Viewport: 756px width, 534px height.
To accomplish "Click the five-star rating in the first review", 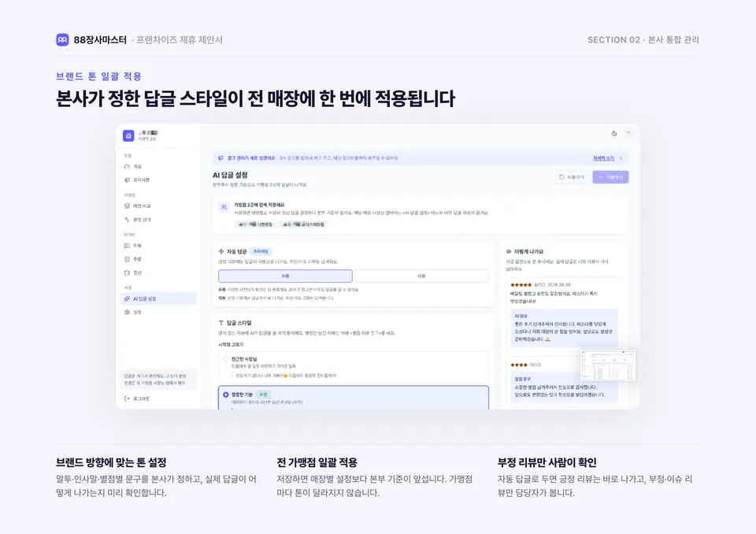I will [521, 284].
